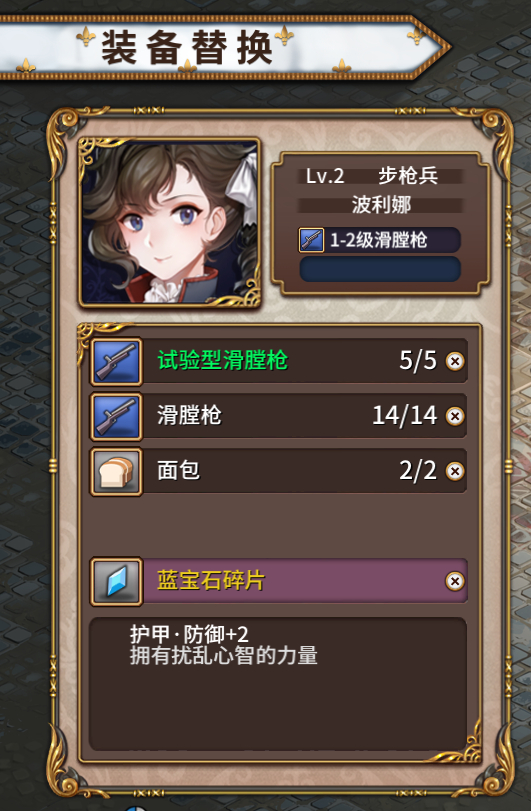This screenshot has height=811, width=531.
Task: Remove 滑膛枪 14/14 with its X button
Action: point(455,416)
